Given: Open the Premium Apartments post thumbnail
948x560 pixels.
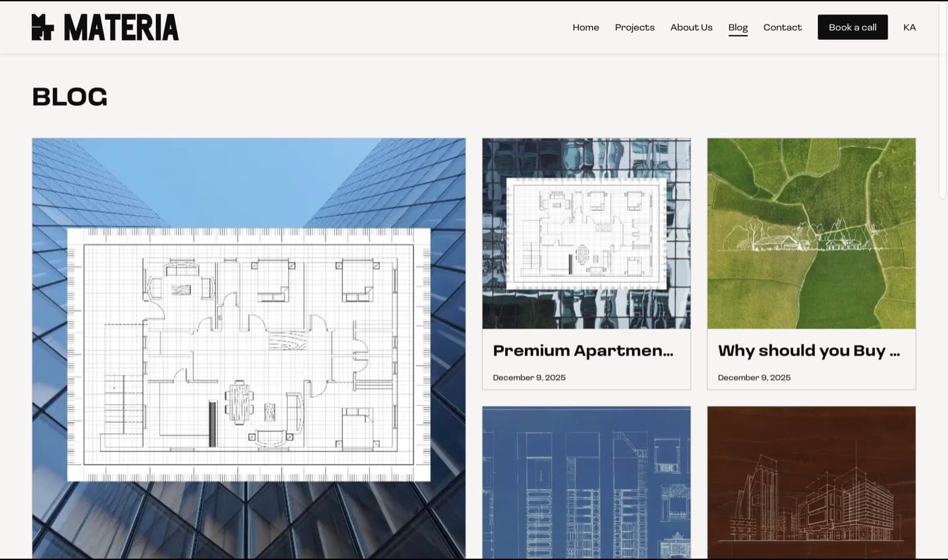Looking at the screenshot, I should pos(586,233).
